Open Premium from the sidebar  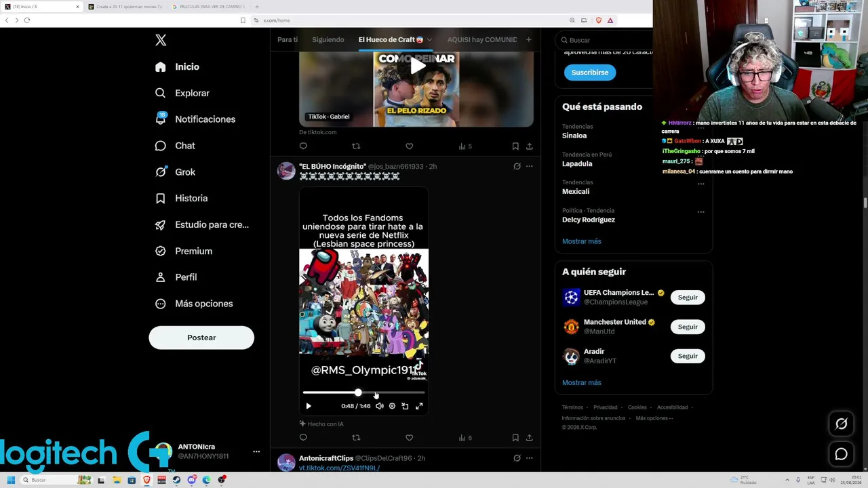[183, 251]
